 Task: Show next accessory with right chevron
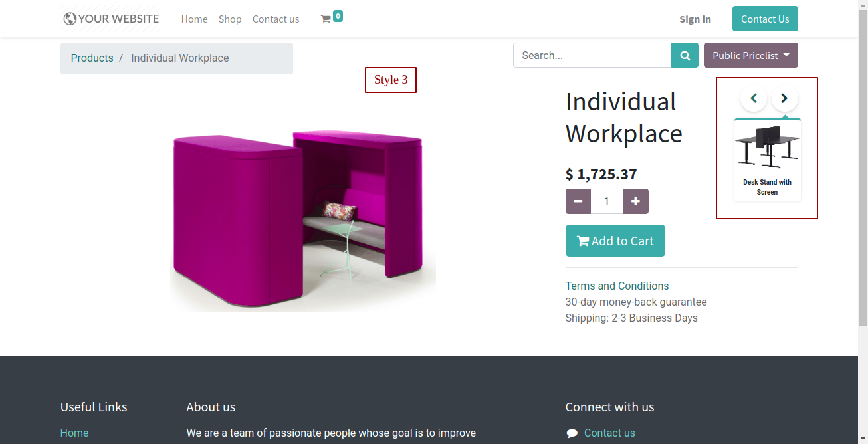point(784,98)
